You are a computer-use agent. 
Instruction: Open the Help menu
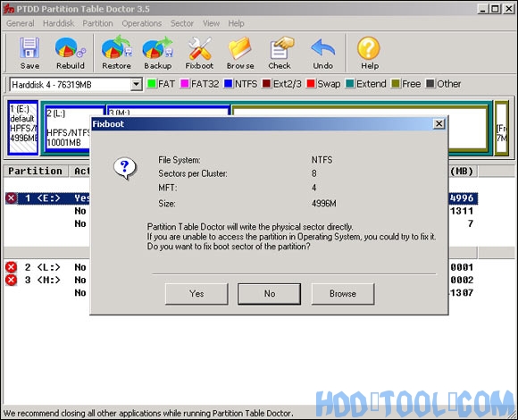(236, 23)
